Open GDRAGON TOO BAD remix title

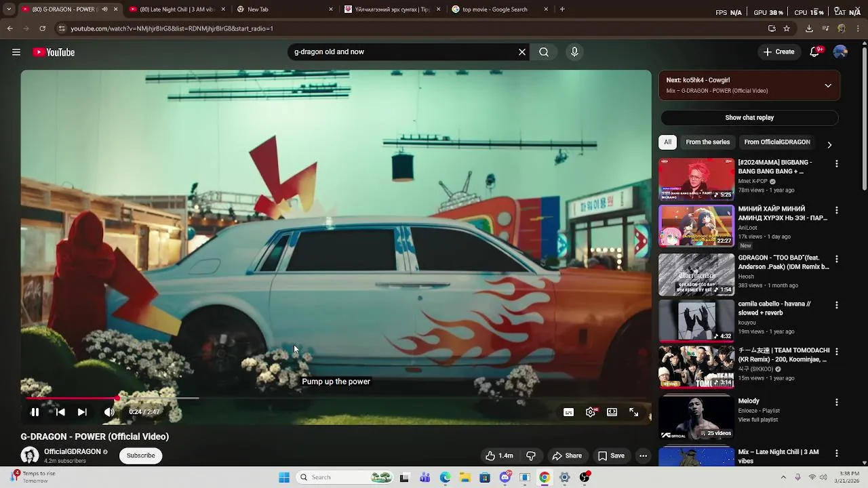[x=783, y=262]
